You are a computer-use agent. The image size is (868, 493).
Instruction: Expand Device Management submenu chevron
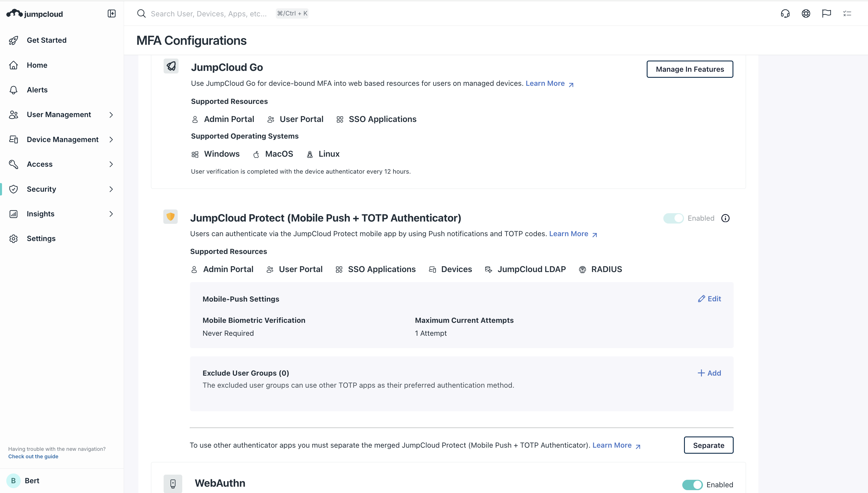(111, 139)
